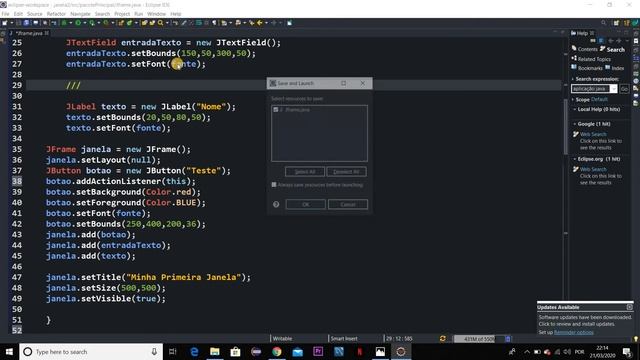The height and width of the screenshot is (360, 640).
Task: Click the yellow Back navigation arrow
Action: coord(260,23)
